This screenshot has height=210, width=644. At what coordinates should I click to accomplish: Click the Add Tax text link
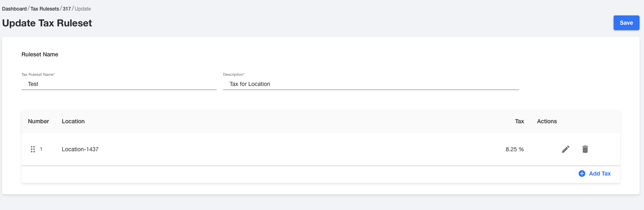point(600,174)
